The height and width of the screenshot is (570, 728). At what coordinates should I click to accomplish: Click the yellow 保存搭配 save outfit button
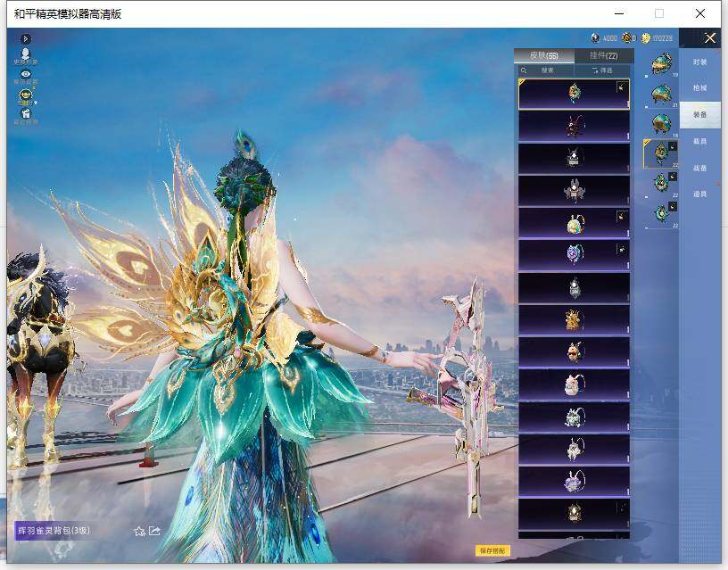point(492,550)
